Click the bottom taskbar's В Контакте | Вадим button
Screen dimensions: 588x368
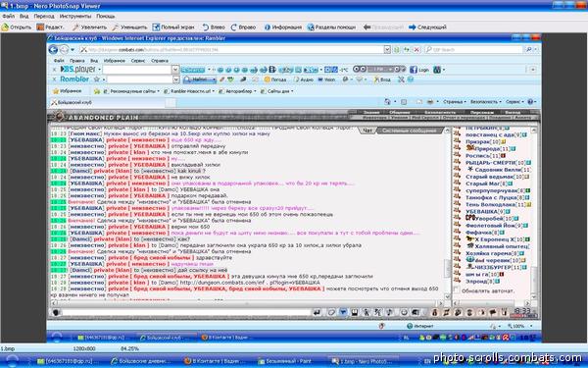pyautogui.click(x=216, y=361)
